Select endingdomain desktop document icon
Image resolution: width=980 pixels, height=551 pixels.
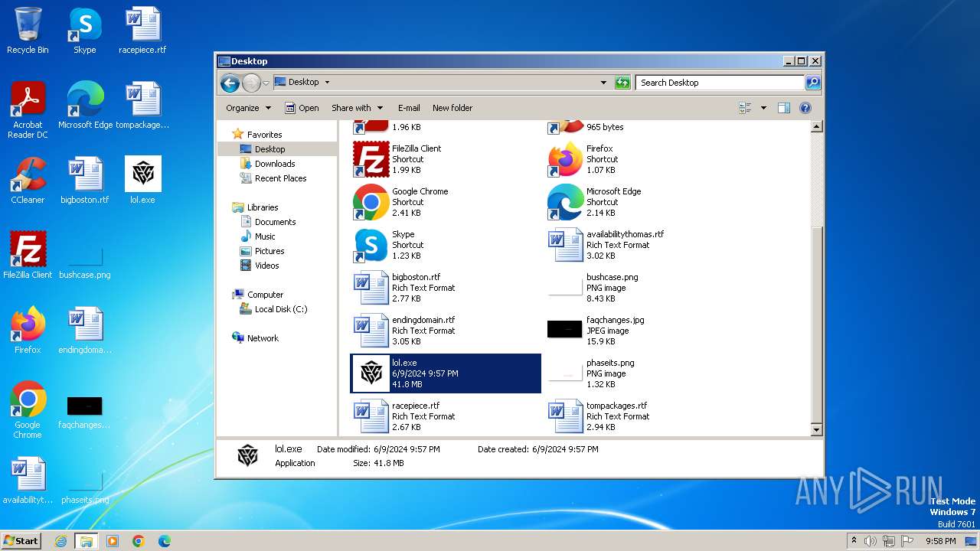coord(85,331)
